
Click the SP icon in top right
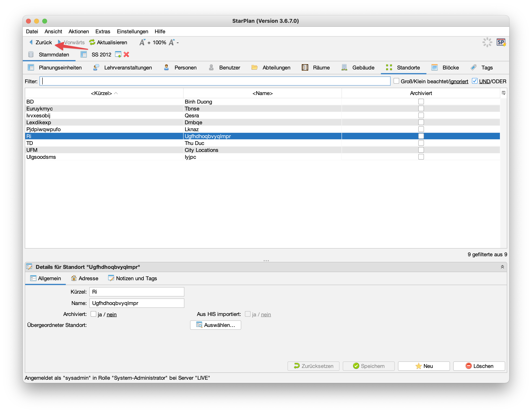tap(501, 42)
